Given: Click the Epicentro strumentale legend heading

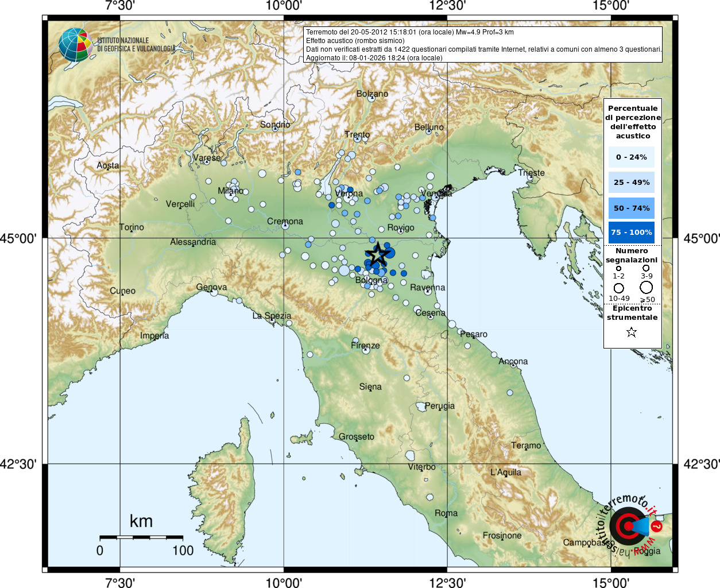Looking at the screenshot, I should tap(632, 312).
